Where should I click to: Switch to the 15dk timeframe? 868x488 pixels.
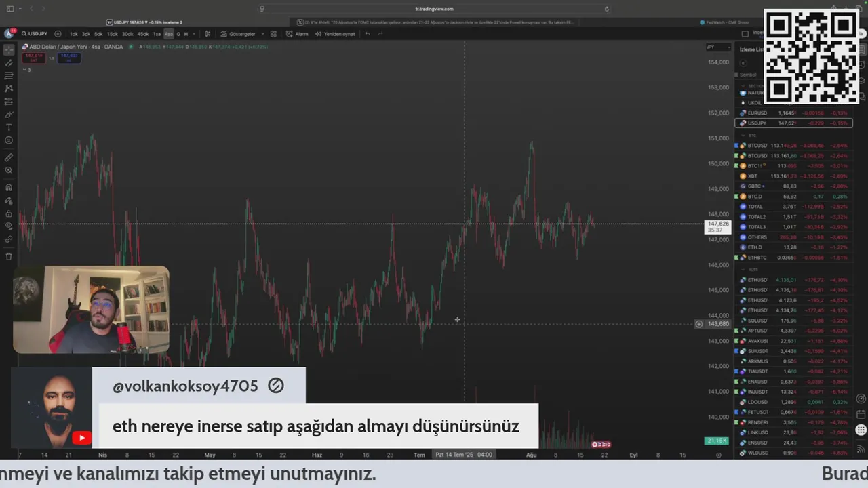coord(112,34)
